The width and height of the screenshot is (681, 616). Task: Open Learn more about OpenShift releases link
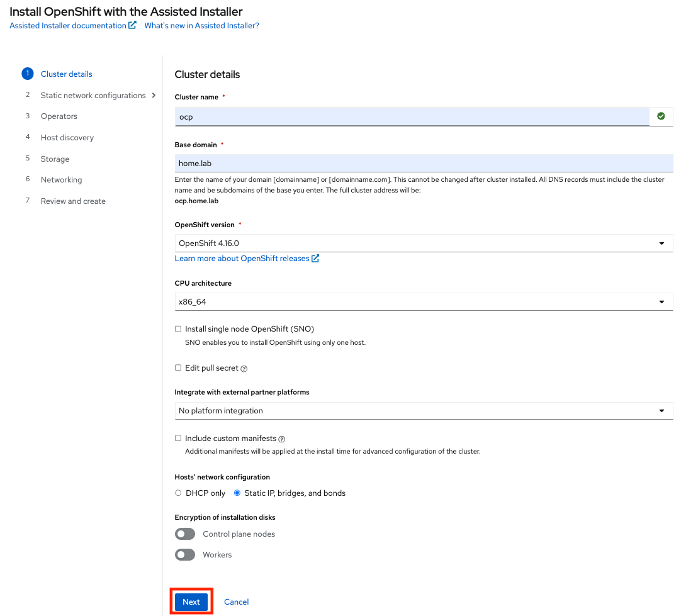coord(242,259)
